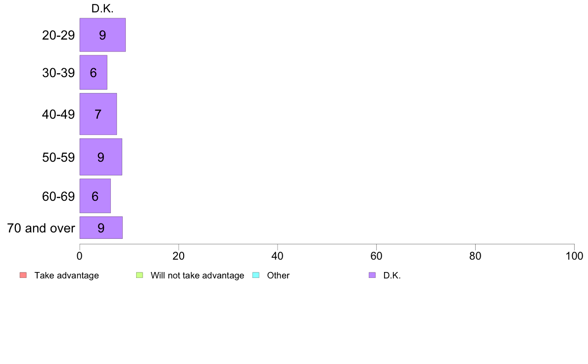Viewport: 588px width, 364px height.
Task: Click the Will not take advantage label
Action: coord(197,275)
